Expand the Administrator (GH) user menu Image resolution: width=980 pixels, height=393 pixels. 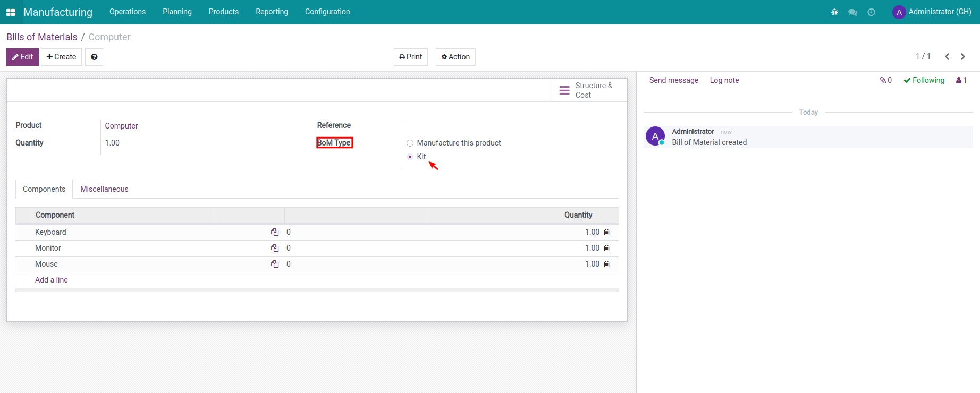click(x=932, y=12)
